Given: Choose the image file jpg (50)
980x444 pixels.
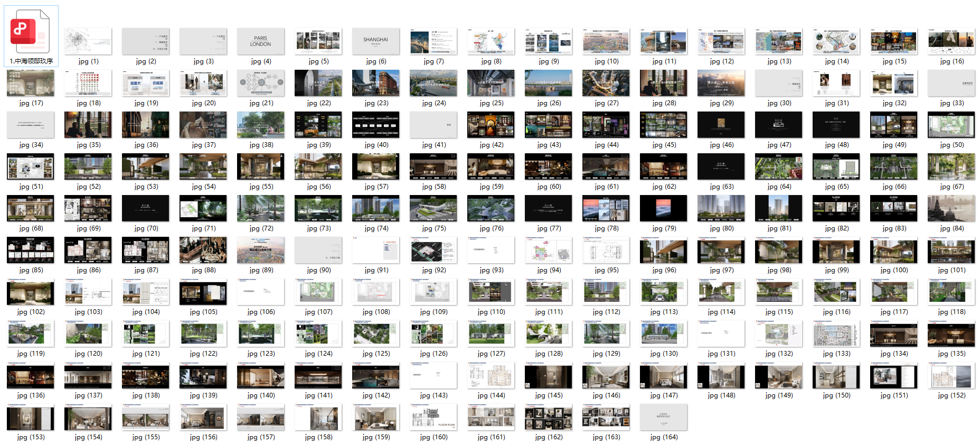Looking at the screenshot, I should pyautogui.click(x=951, y=125).
